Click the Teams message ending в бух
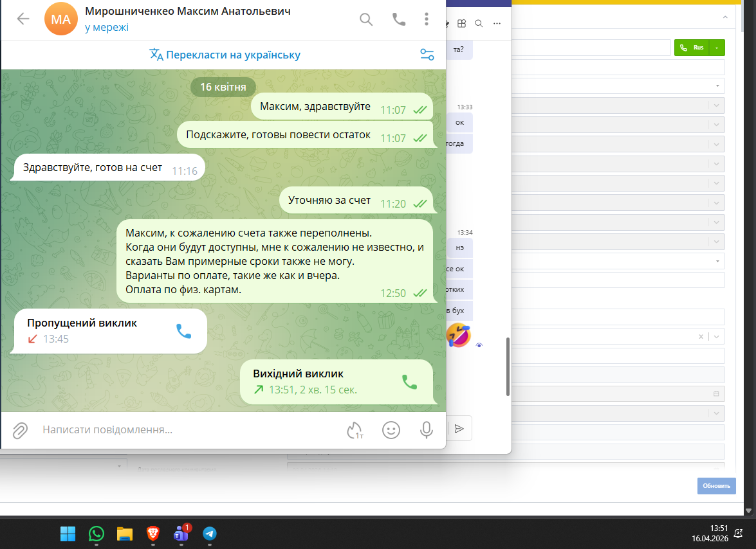The image size is (756, 549). pyautogui.click(x=459, y=310)
